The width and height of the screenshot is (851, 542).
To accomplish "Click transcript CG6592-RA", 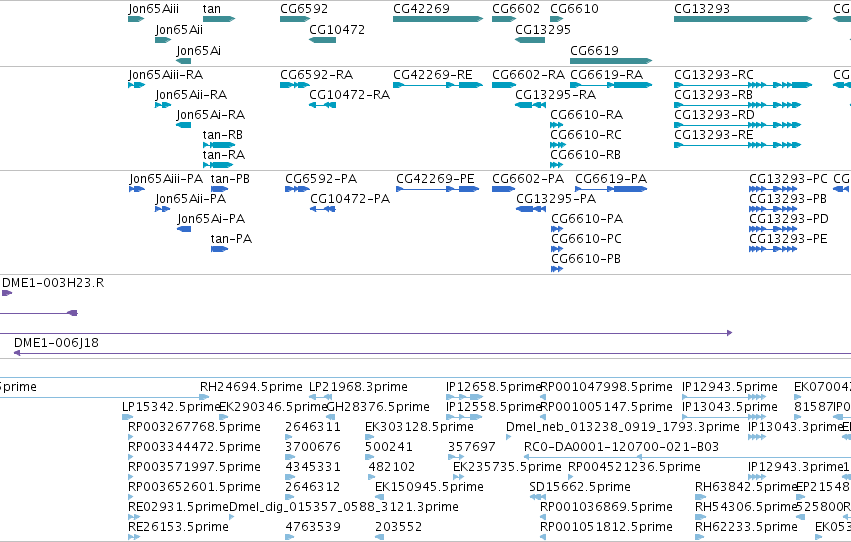I will click(295, 85).
